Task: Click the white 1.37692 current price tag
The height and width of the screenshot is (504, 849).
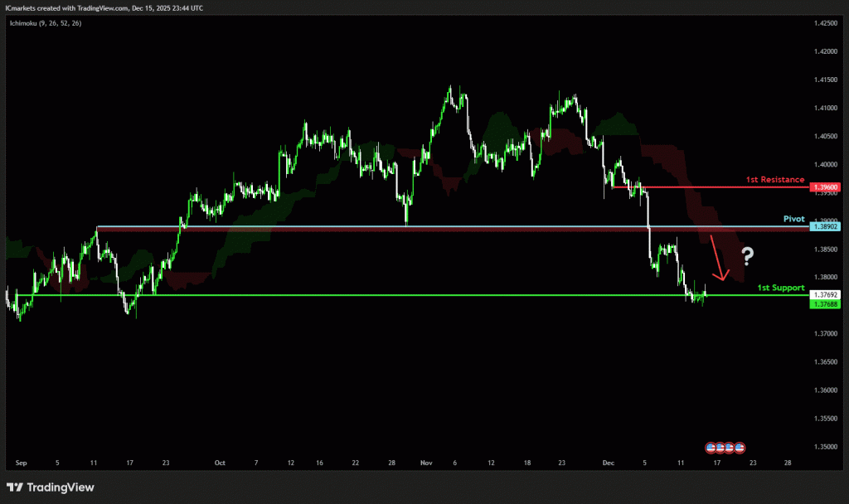Action: (826, 295)
